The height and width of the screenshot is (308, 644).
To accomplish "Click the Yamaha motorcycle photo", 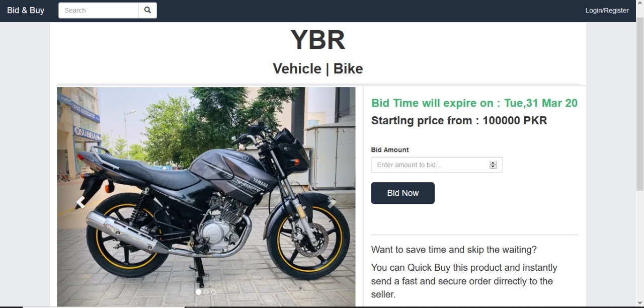I will [x=206, y=197].
